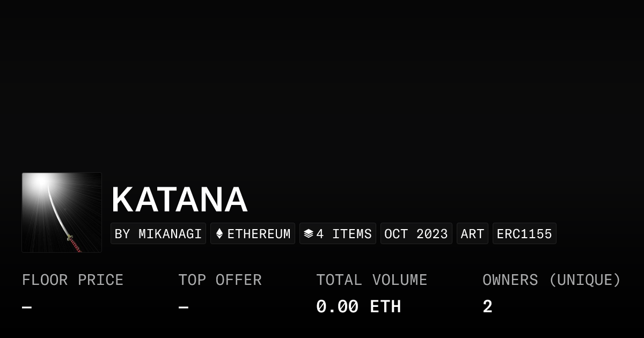Click the FLOOR PRICE label
Viewport: 644px width, 338px height.
(x=72, y=280)
